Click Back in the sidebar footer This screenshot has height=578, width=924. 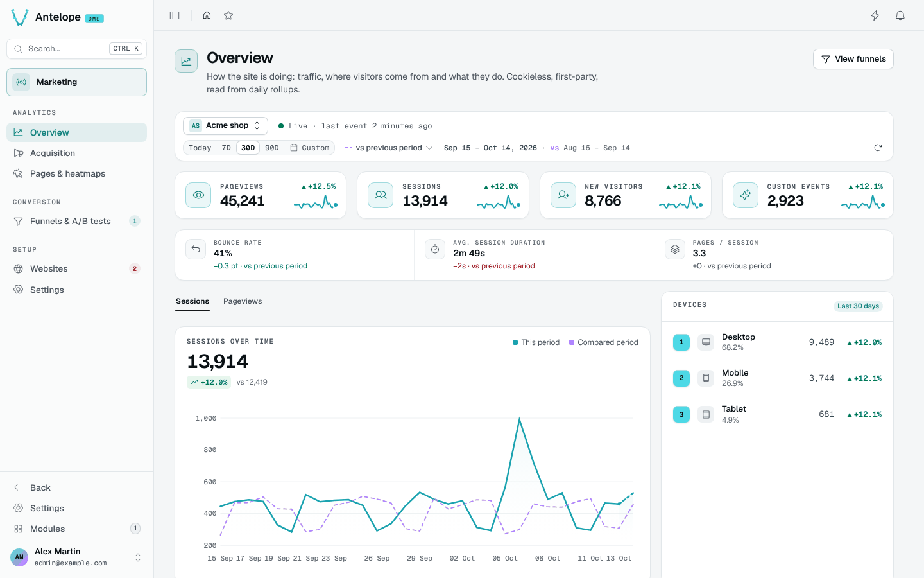76,487
